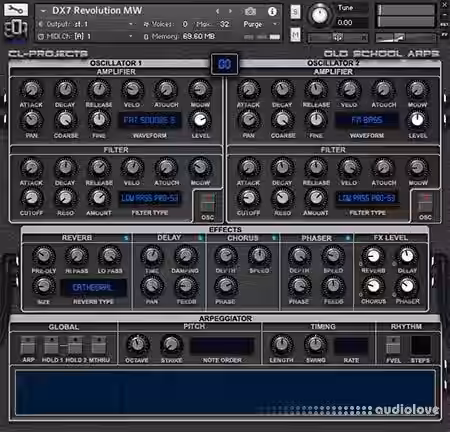The height and width of the screenshot is (432, 450).
Task: Click Oscillator 1 filter CUTOFF knob
Action: tap(31, 198)
